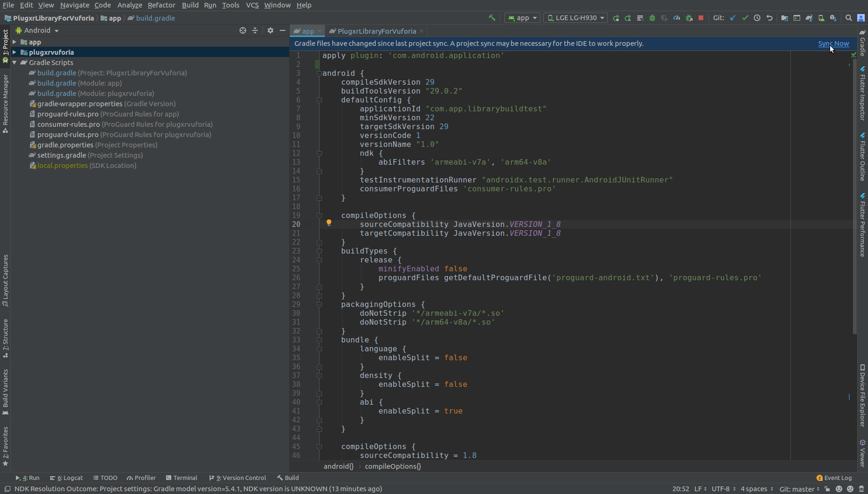The height and width of the screenshot is (494, 868).
Task: Expand the plugxrvuforia module node
Action: pyautogui.click(x=15, y=52)
